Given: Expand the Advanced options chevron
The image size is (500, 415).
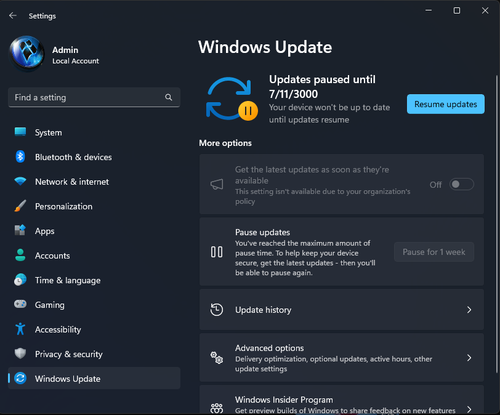Looking at the screenshot, I should point(469,358).
